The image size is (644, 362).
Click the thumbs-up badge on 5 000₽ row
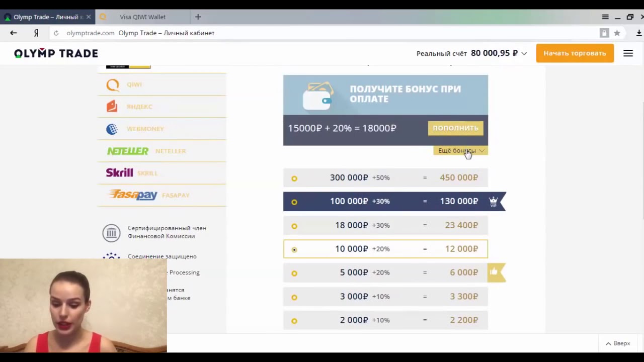[x=494, y=273]
